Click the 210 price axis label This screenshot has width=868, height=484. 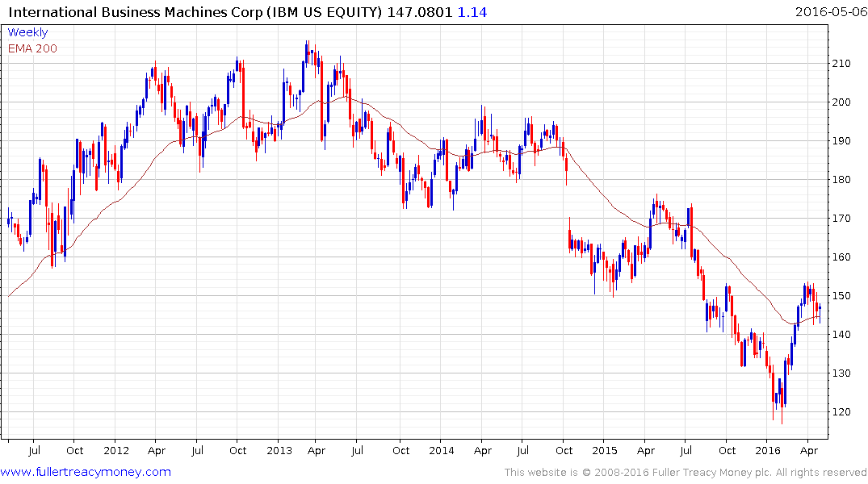click(841, 64)
